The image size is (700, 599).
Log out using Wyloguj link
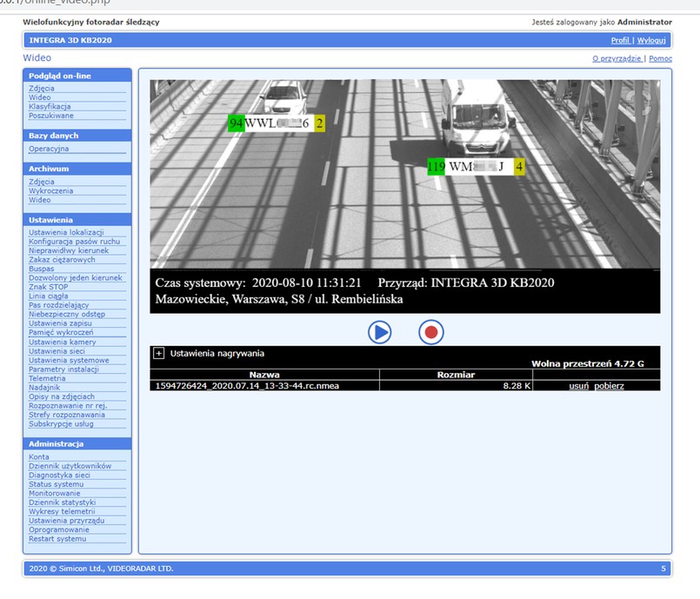651,40
